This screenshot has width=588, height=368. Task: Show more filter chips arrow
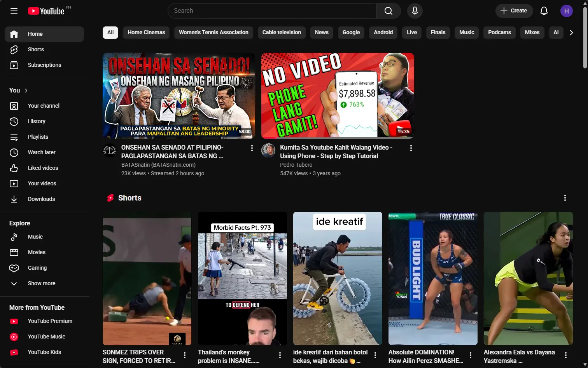[x=571, y=33]
